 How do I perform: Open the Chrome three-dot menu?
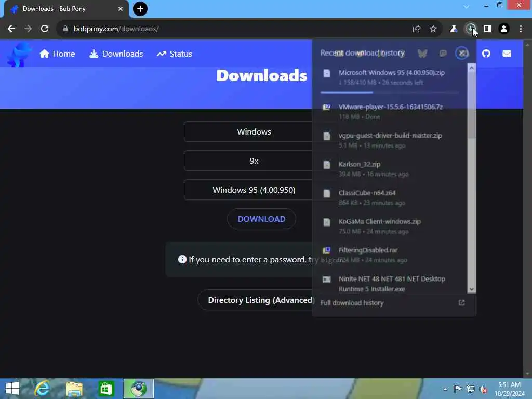click(521, 29)
